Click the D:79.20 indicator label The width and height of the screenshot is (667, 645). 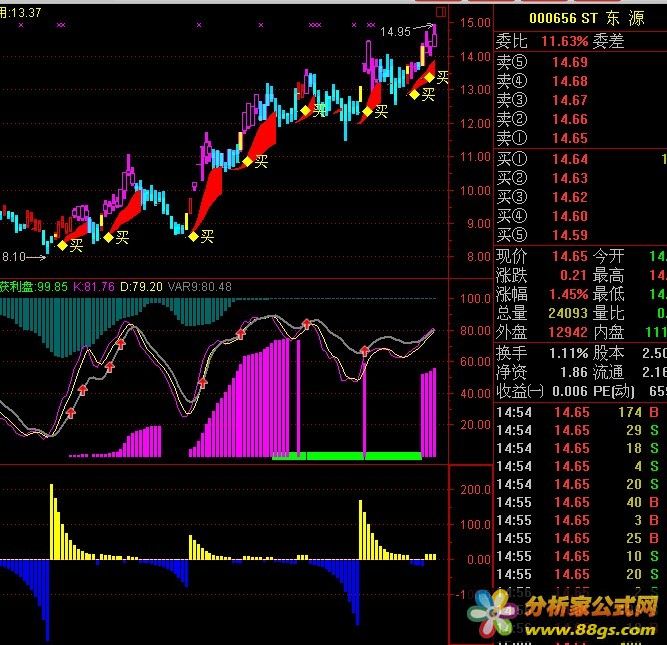141,286
